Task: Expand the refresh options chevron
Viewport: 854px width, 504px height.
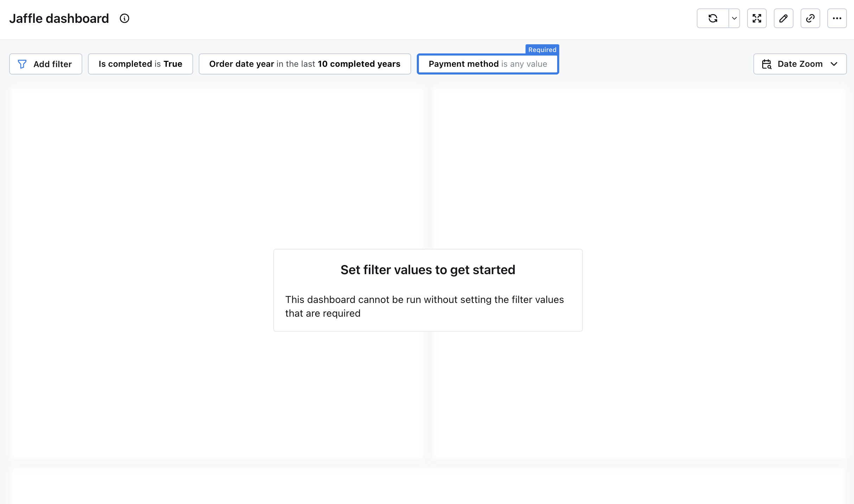Action: 734,18
